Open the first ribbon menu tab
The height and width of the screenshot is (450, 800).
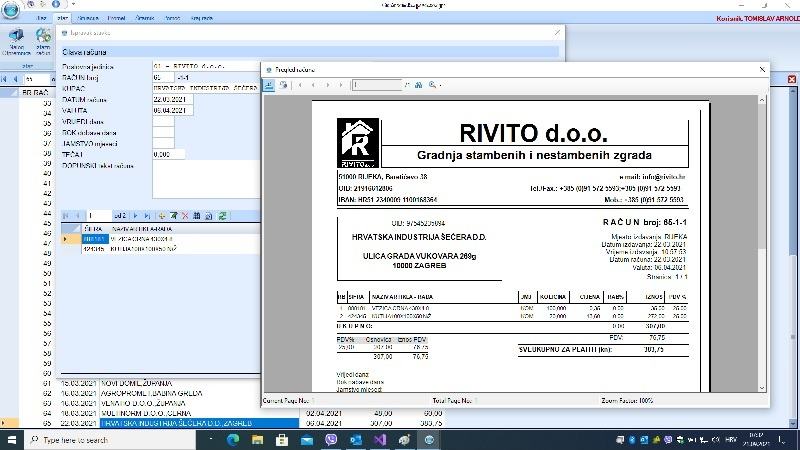point(42,18)
